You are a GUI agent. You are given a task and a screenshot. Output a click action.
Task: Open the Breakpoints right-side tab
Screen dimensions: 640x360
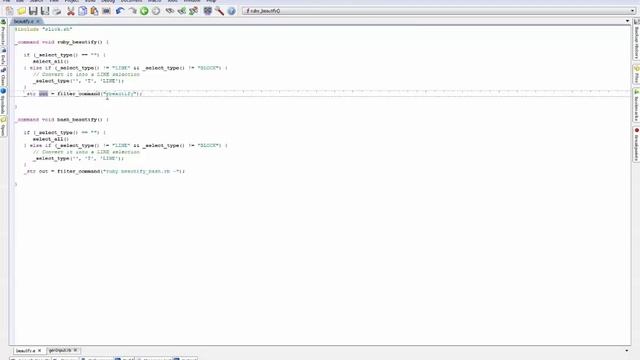[636, 144]
